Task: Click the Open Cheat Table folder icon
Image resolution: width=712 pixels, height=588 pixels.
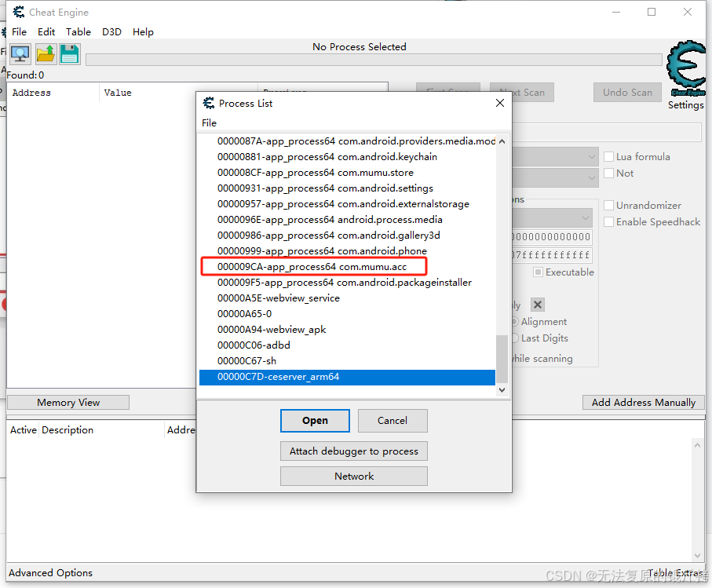Action: click(46, 54)
